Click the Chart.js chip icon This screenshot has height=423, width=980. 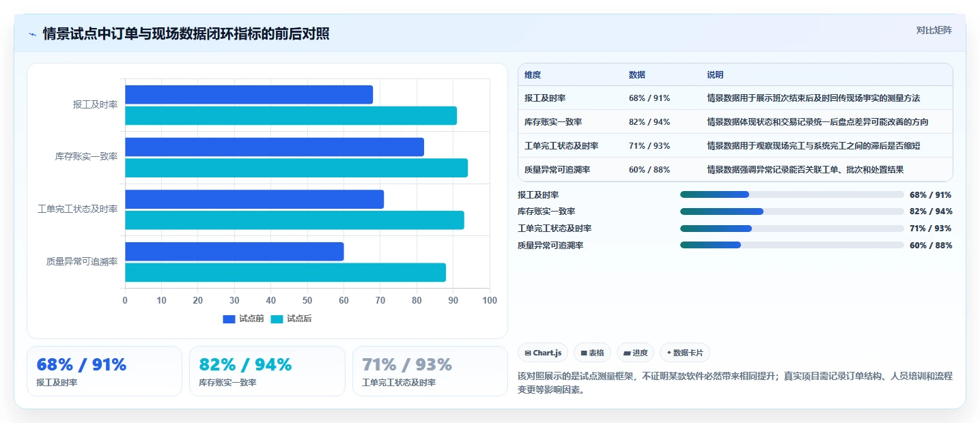528,353
